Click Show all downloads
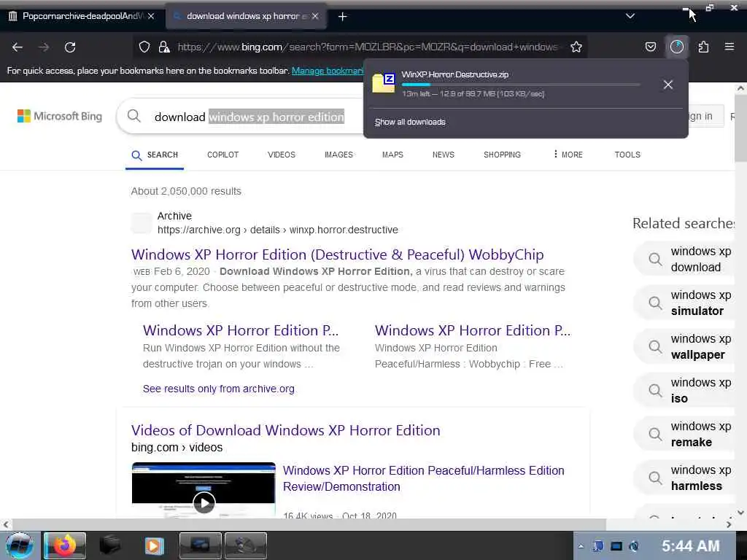Viewport: 747px width, 560px height. [410, 122]
